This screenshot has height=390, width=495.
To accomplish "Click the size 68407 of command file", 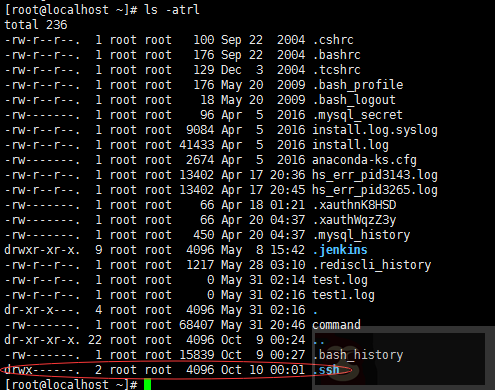I will click(x=197, y=325).
